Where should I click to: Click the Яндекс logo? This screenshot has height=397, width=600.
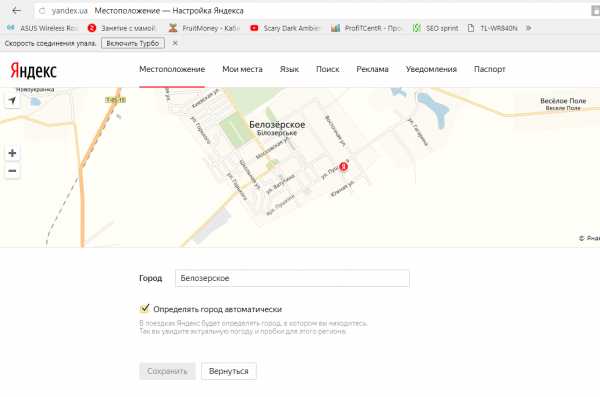pos(33,70)
